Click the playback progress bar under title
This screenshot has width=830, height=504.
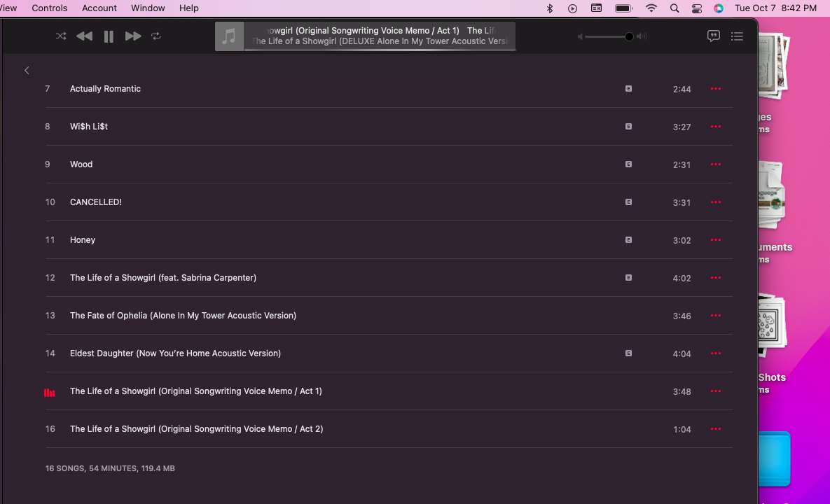(380, 50)
